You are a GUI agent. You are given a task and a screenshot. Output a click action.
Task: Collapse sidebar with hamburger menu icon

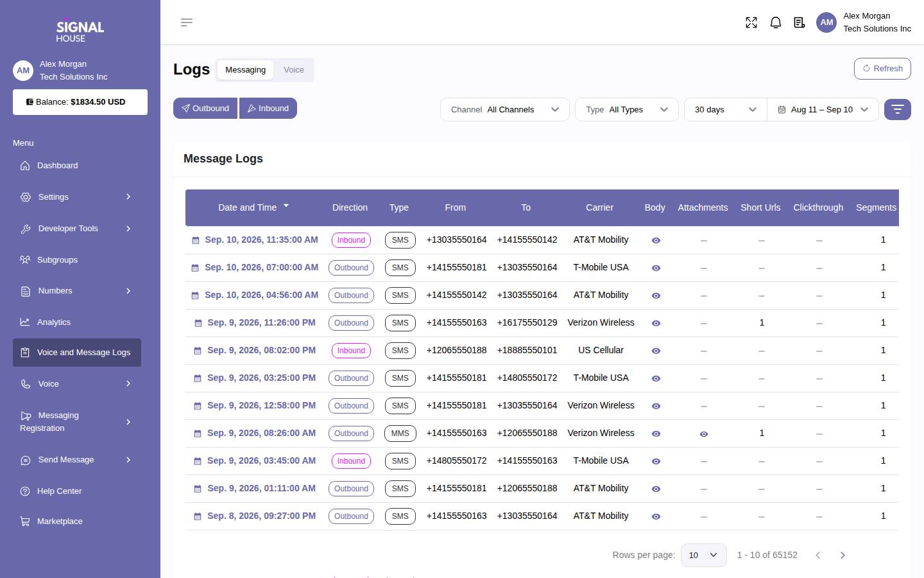coord(187,22)
